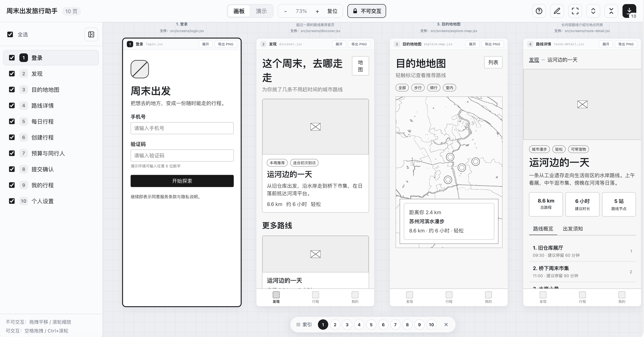Click 复位 to reset zoom
Viewport: 644px width, 337px height.
point(332,11)
